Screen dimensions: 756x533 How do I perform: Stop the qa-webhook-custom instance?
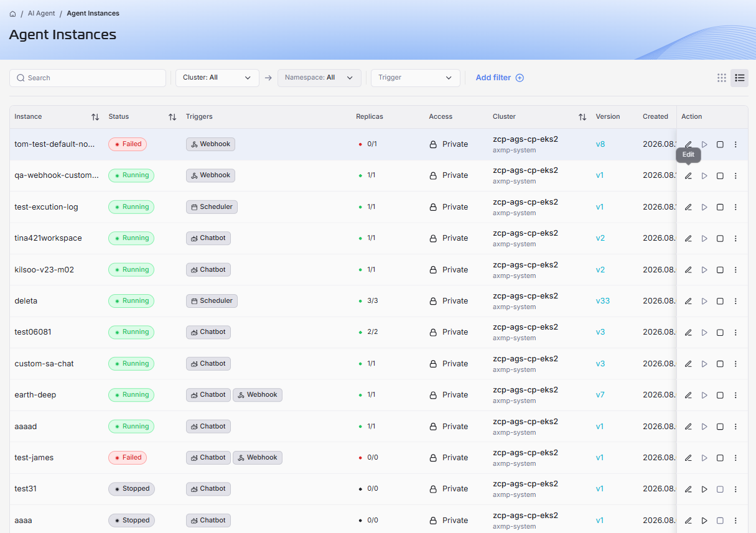[720, 176]
